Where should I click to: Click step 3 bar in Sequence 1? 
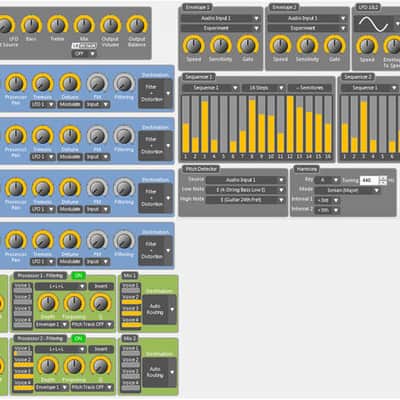(205, 124)
